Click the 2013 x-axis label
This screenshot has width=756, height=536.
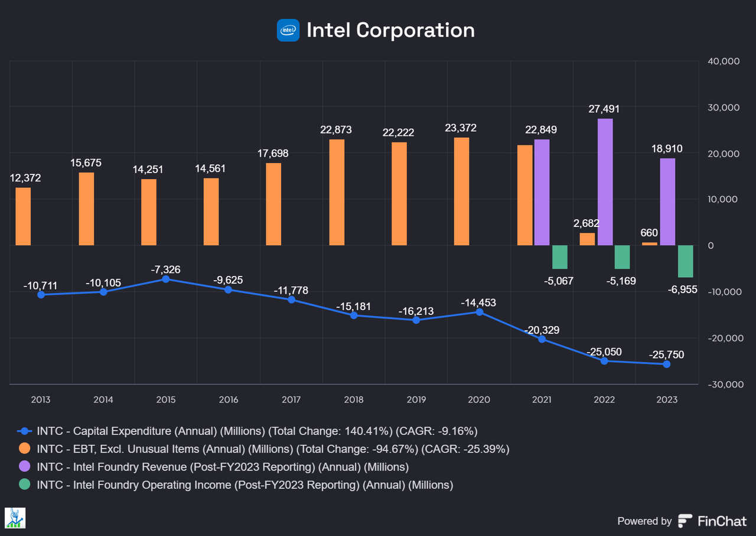point(41,400)
